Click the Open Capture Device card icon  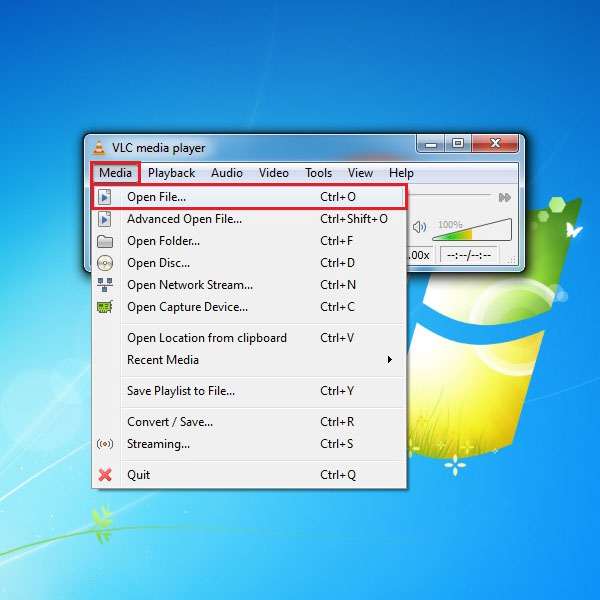click(x=105, y=307)
